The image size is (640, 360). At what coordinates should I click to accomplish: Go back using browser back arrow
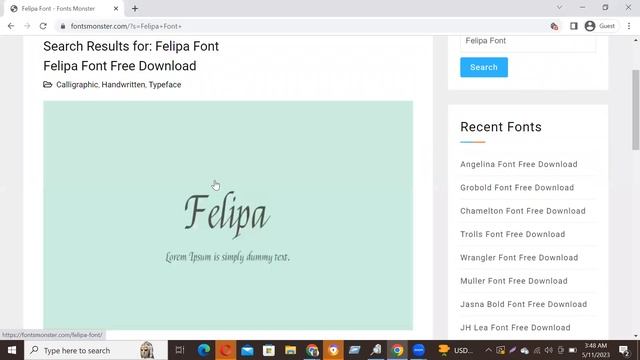[11, 26]
